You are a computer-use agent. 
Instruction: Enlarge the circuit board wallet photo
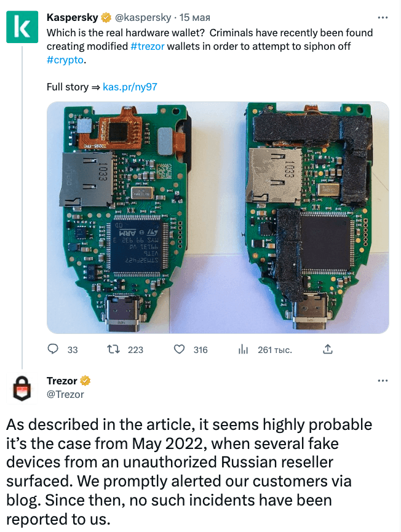(218, 218)
